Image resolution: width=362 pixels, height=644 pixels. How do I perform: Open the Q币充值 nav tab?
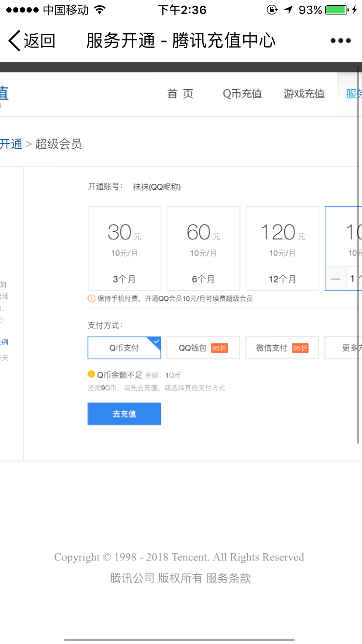tap(242, 94)
